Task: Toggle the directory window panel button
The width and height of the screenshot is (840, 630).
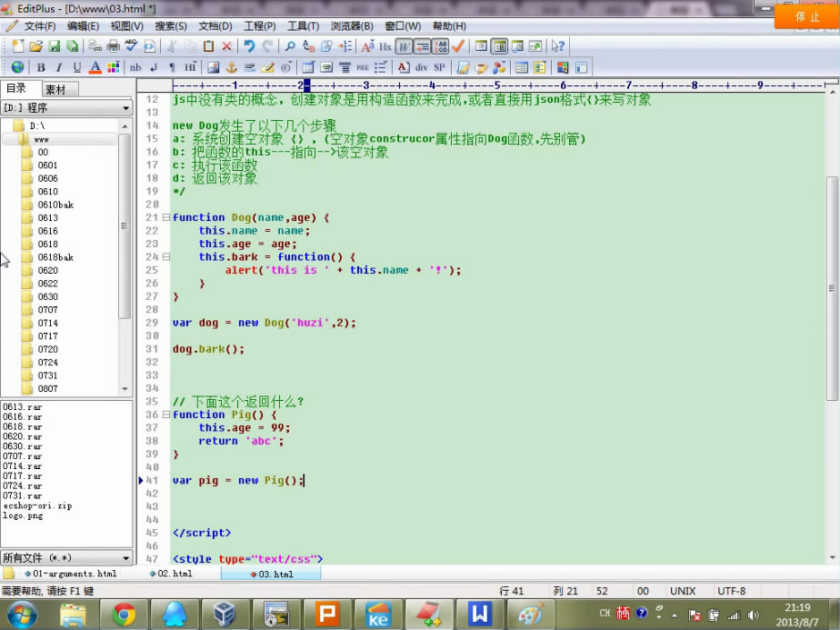Action: [499, 46]
